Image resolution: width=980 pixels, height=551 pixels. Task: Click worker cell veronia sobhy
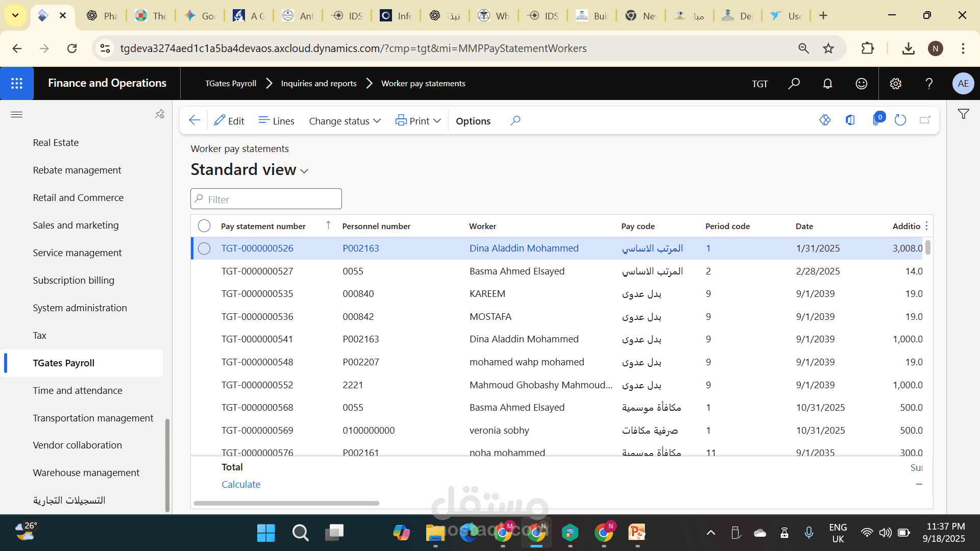point(499,431)
